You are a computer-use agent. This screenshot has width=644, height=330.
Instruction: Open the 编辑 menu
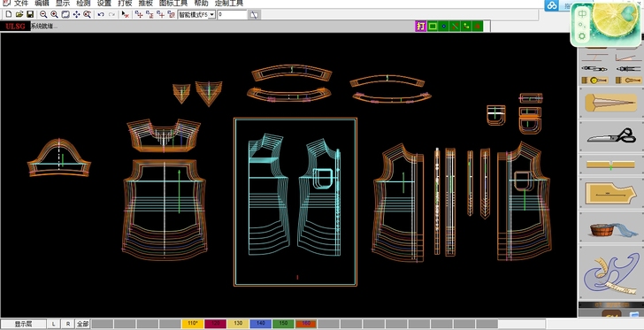(42, 4)
